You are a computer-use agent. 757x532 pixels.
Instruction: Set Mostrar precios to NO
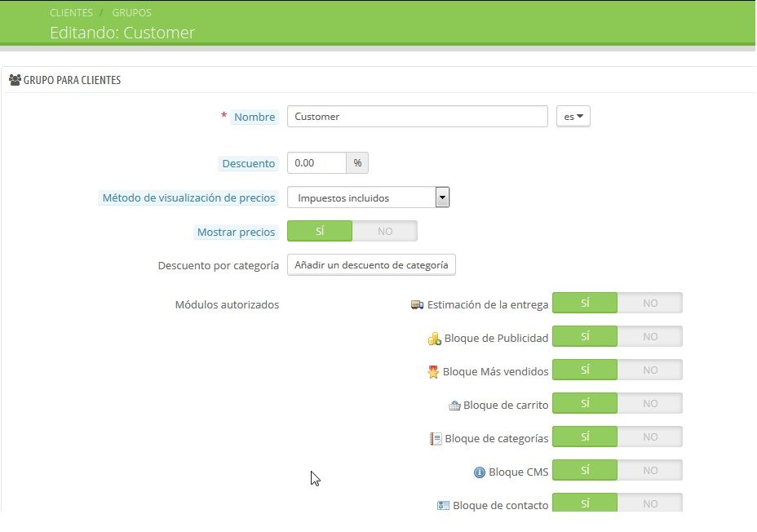[385, 231]
